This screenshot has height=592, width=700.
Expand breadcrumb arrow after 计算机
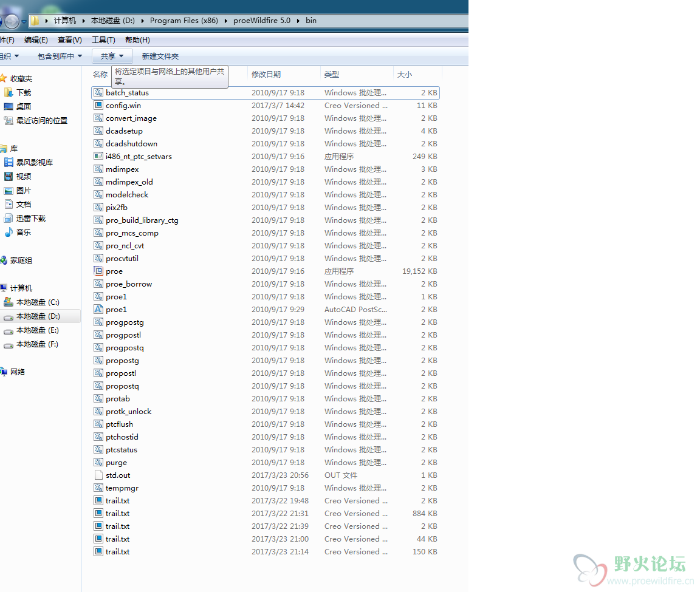(83, 21)
